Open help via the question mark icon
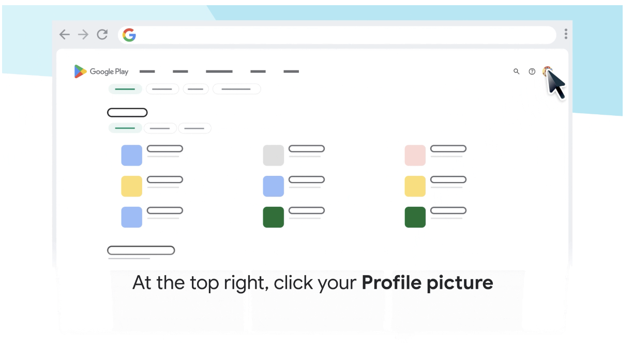 532,71
